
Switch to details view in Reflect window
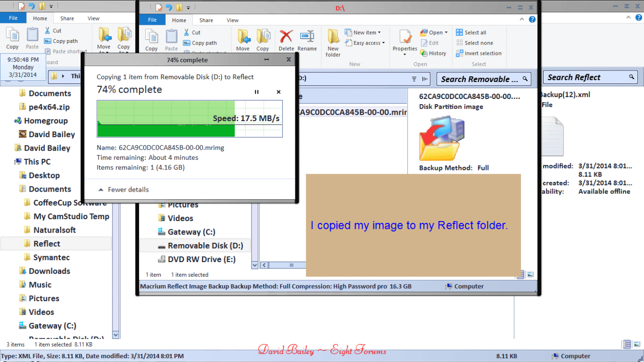[627, 345]
